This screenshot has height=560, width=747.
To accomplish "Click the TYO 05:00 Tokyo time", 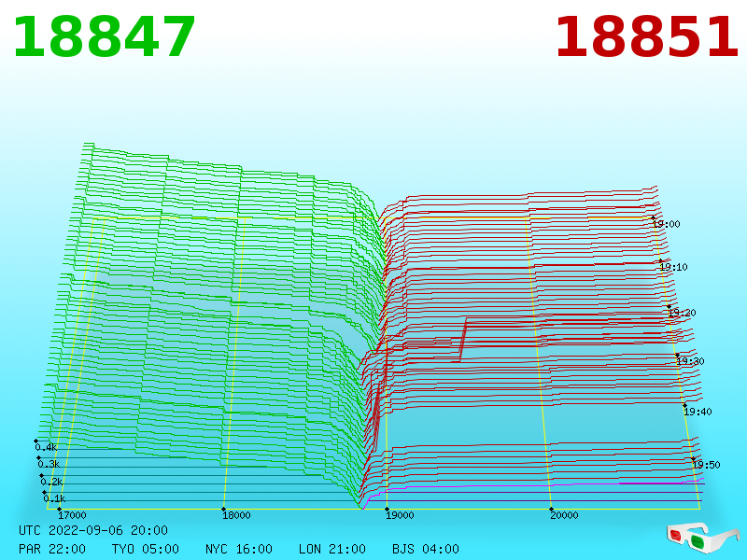I will tap(146, 549).
